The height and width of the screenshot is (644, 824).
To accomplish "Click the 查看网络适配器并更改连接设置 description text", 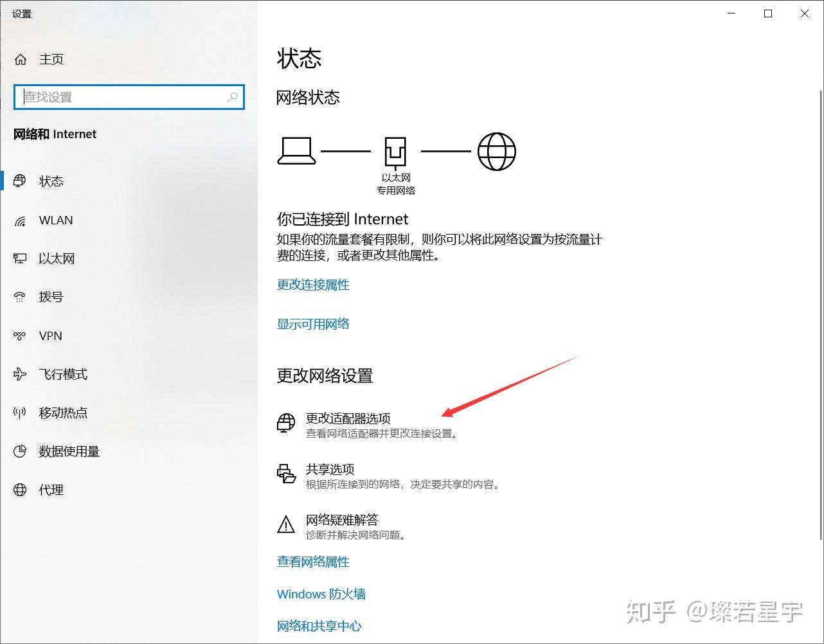I will [x=383, y=434].
